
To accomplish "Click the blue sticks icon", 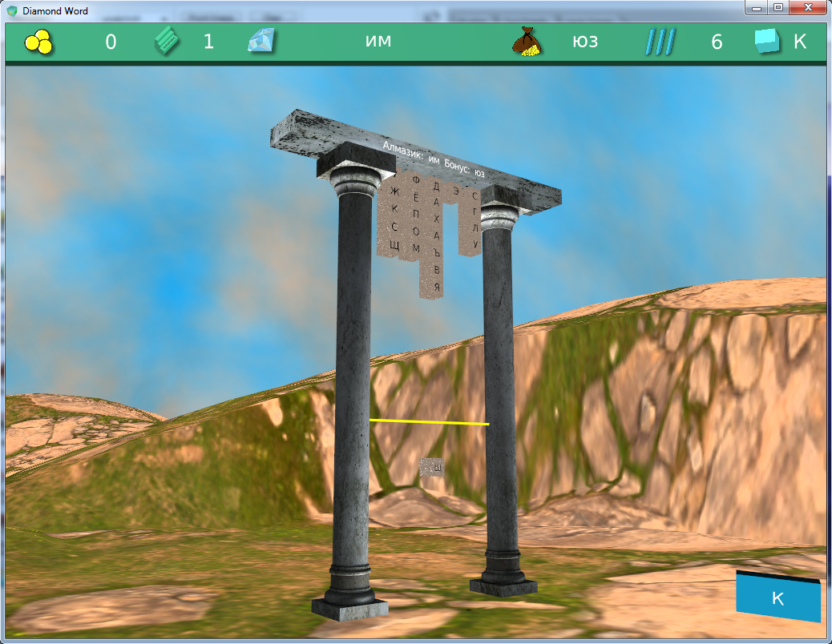I will click(x=660, y=42).
